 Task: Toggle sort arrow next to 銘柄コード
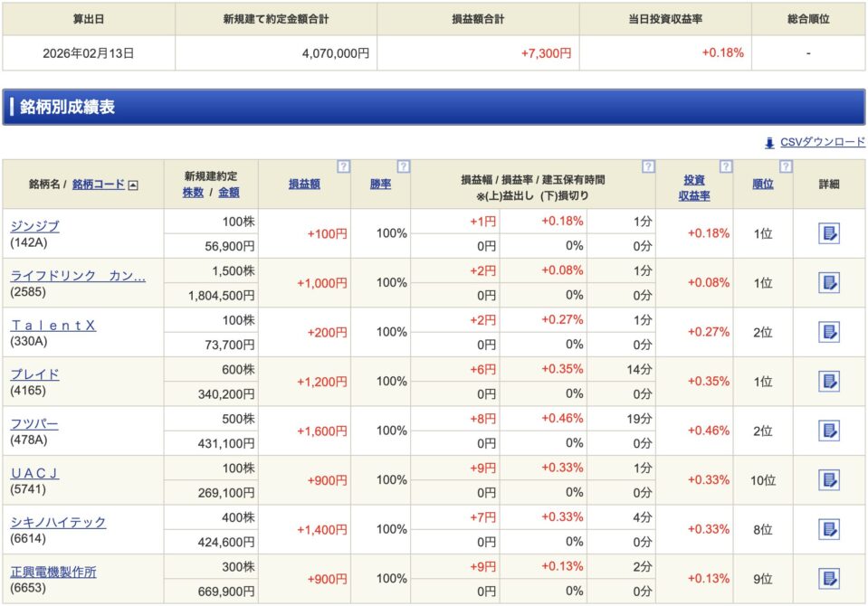pos(133,185)
